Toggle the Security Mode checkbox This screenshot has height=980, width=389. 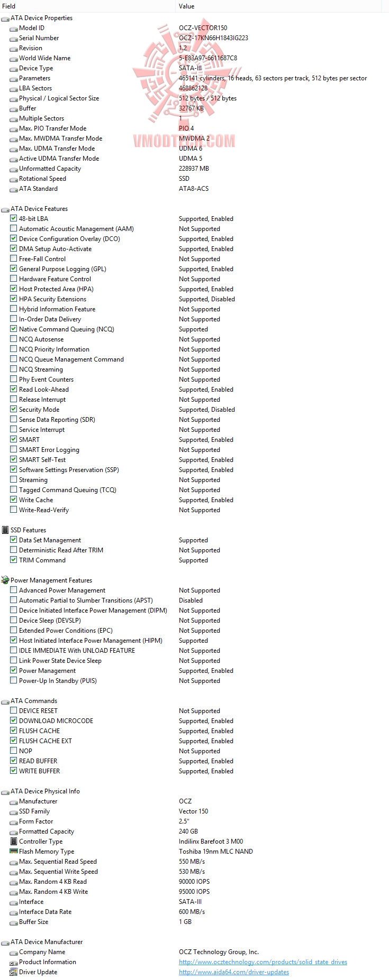coord(14,409)
